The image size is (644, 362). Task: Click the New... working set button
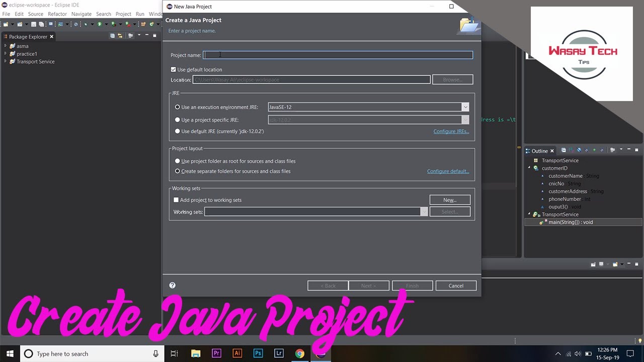(x=450, y=200)
